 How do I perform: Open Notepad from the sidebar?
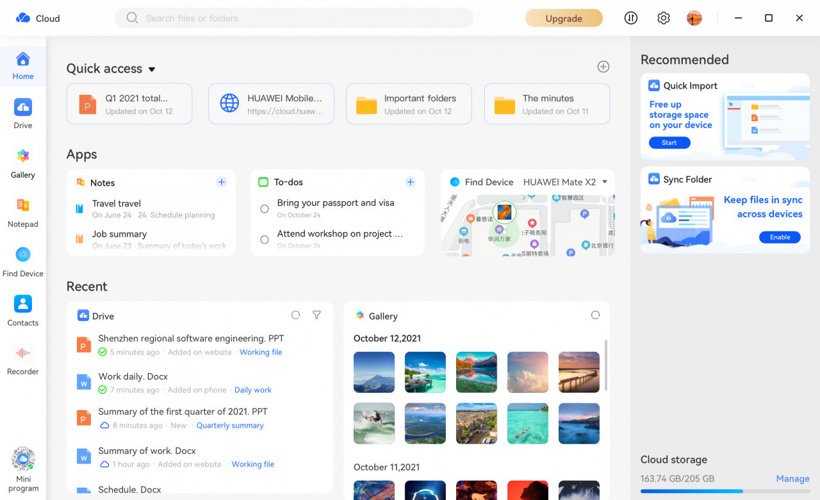click(x=22, y=212)
